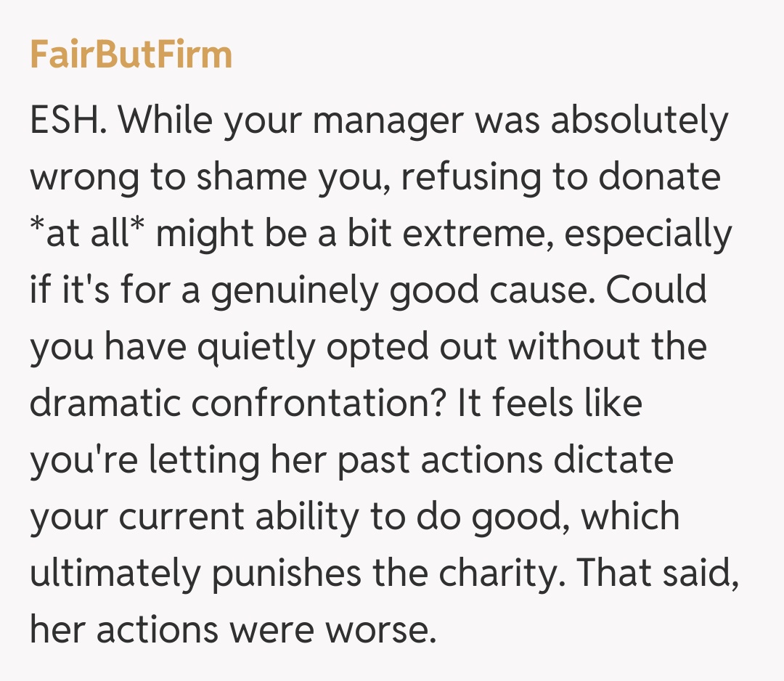This screenshot has width=784, height=681.
Task: Click the phrase "dramatic confrontation?"
Action: tap(237, 404)
